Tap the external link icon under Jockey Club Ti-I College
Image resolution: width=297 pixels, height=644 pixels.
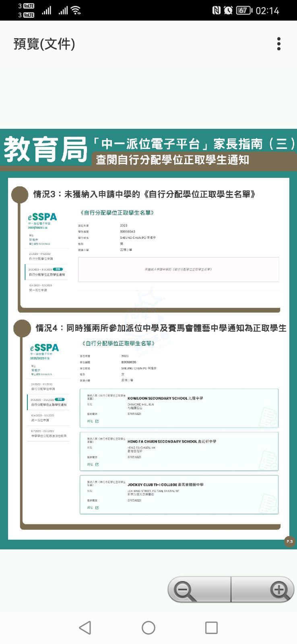(x=97, y=508)
